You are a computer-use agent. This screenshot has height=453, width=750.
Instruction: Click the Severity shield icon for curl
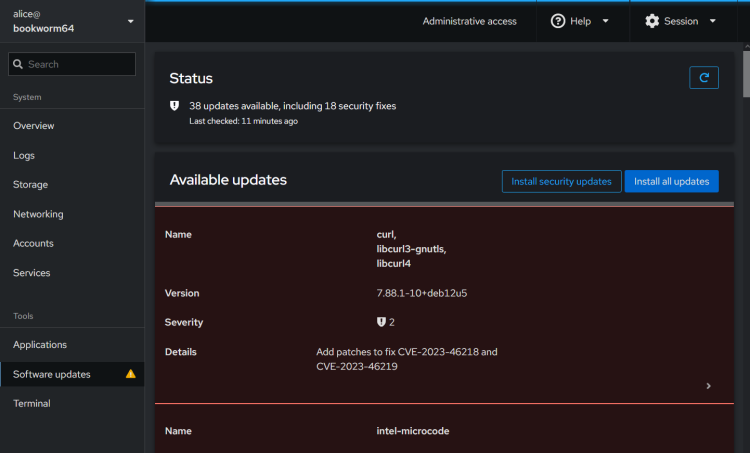pyautogui.click(x=381, y=322)
